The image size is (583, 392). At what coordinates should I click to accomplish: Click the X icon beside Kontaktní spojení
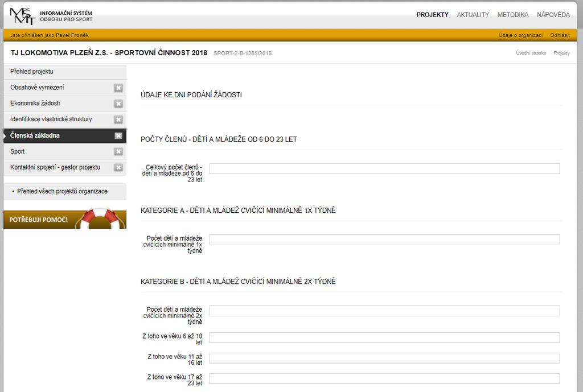click(118, 168)
